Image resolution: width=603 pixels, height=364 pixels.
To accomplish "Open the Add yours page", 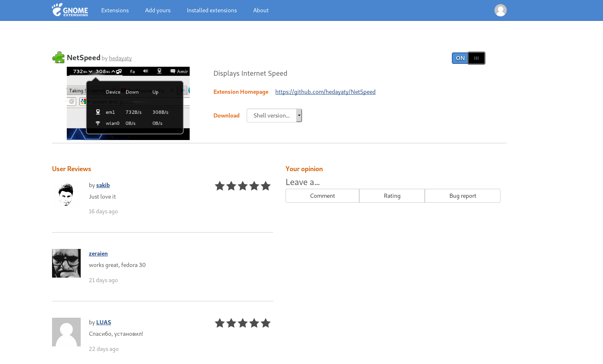I will tap(158, 10).
